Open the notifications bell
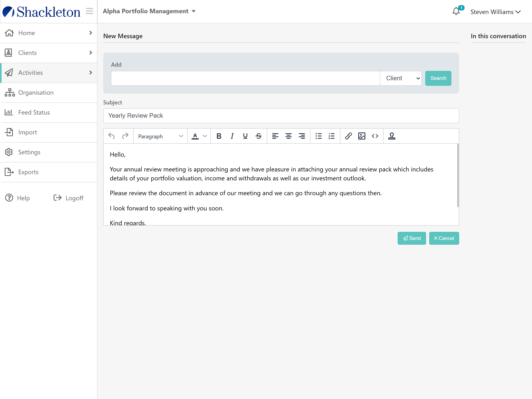Viewport: 532px width, 399px height. click(456, 11)
